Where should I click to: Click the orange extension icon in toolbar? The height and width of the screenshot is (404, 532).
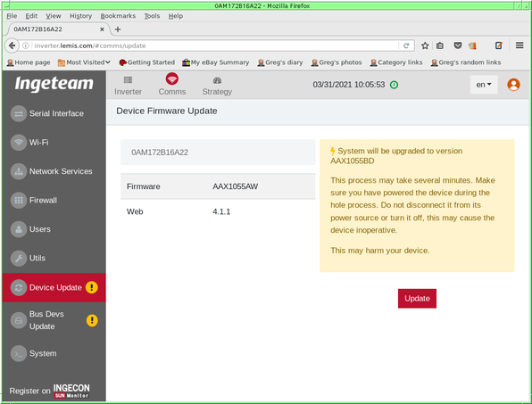point(472,45)
